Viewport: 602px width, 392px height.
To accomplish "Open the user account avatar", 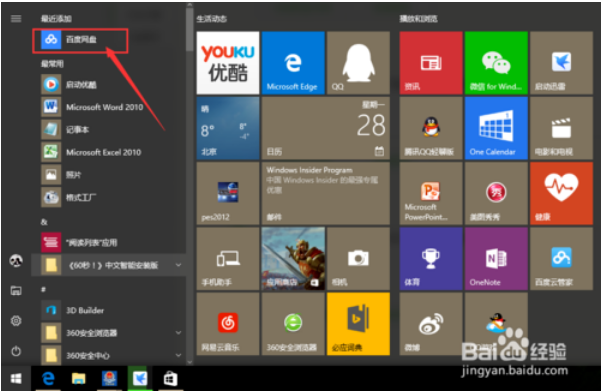I will pyautogui.click(x=16, y=261).
